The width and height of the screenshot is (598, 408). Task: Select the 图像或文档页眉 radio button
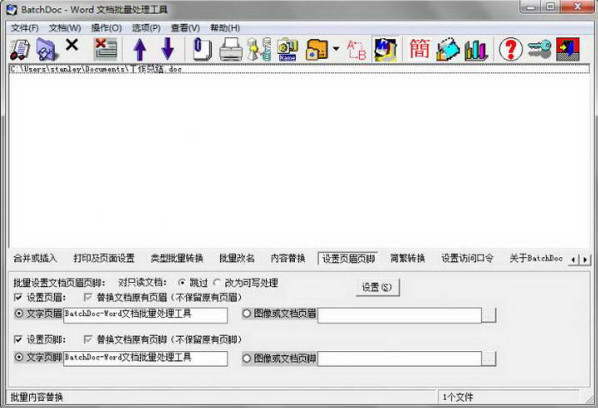tap(247, 313)
